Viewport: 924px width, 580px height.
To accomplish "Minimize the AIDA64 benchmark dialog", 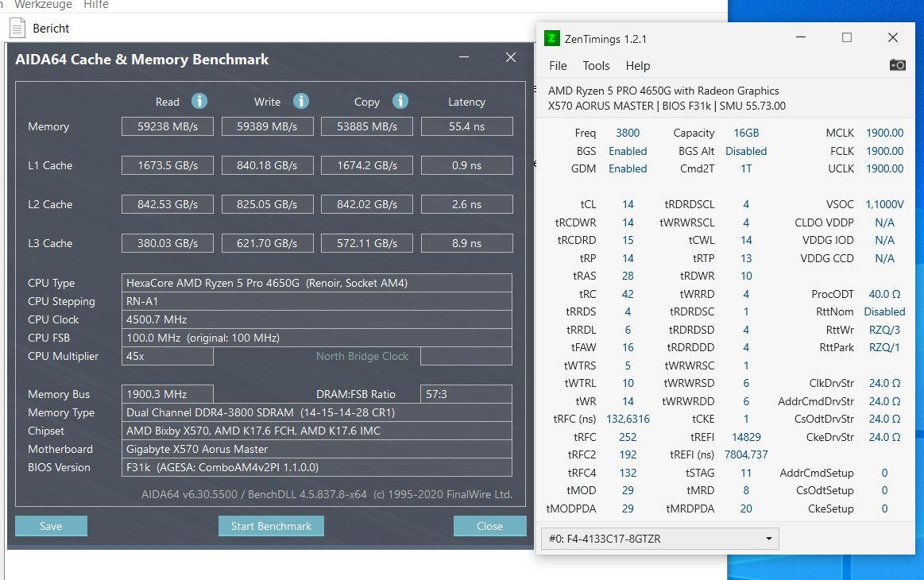I will click(x=464, y=57).
